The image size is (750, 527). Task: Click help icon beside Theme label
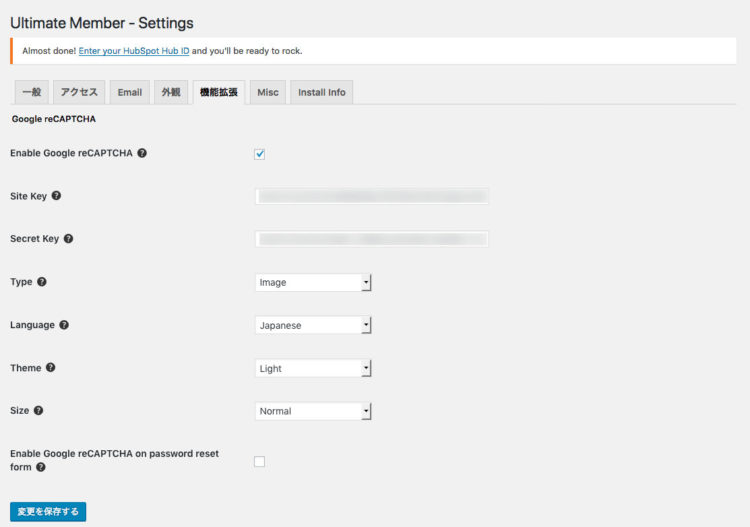pyautogui.click(x=51, y=368)
